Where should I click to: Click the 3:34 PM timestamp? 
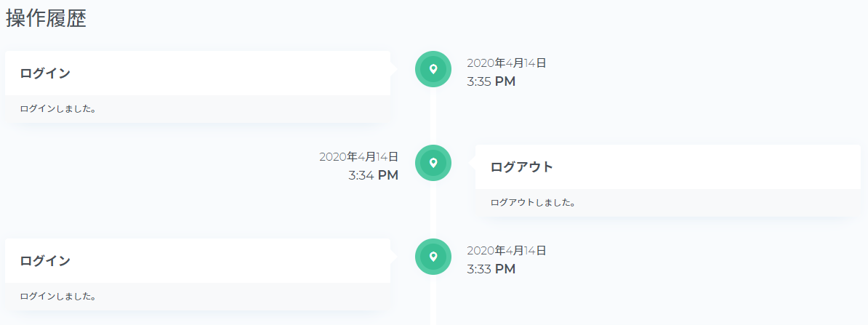(373, 175)
